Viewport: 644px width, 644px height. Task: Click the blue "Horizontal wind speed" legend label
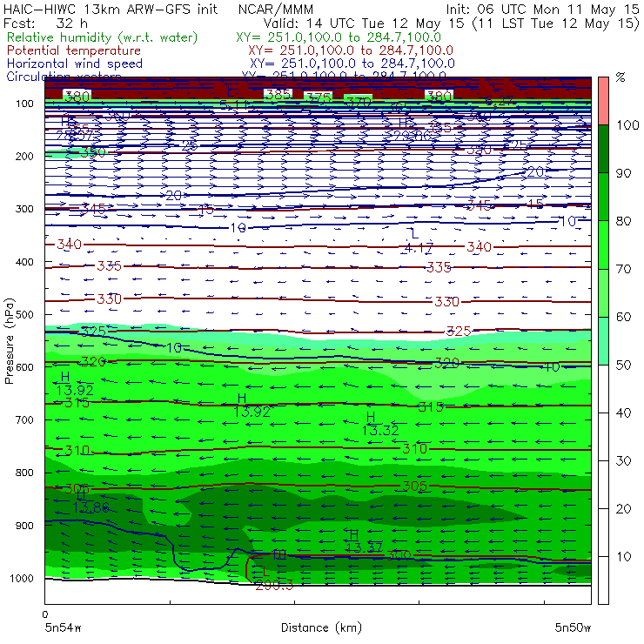(75, 64)
